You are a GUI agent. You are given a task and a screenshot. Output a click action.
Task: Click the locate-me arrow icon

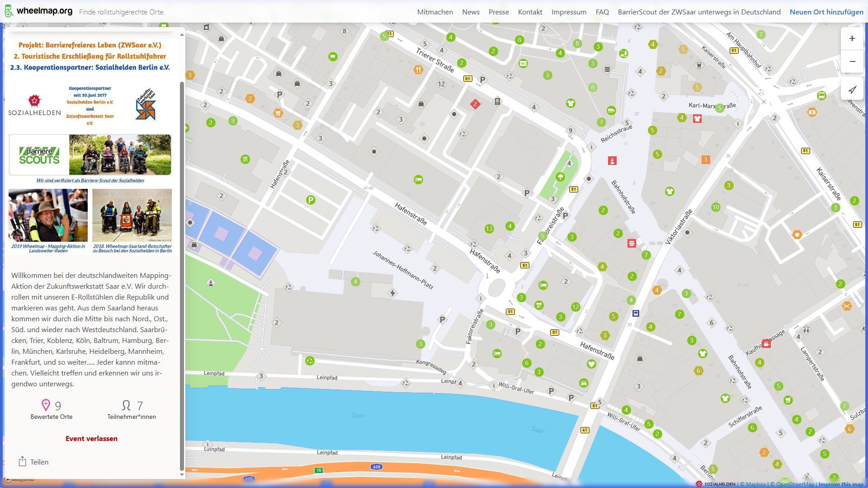click(x=852, y=89)
